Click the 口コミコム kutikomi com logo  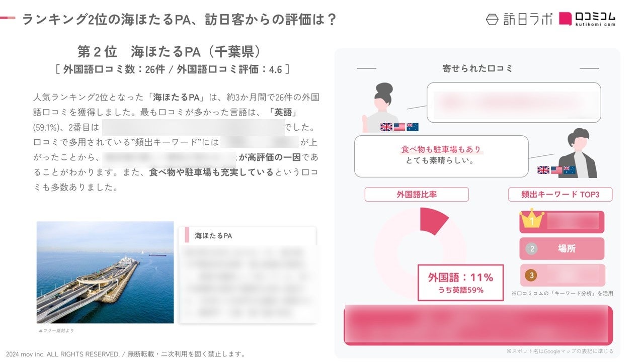588,19
